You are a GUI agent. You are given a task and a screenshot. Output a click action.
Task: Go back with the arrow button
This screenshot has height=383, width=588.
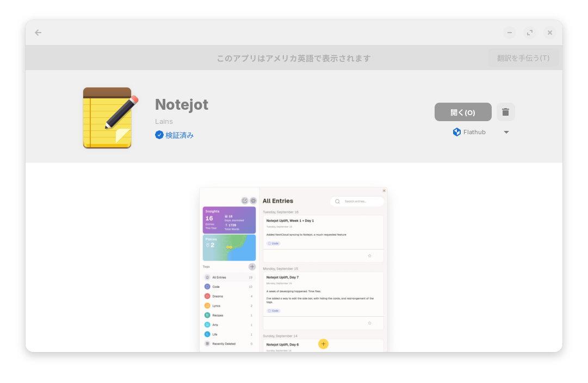click(x=38, y=33)
